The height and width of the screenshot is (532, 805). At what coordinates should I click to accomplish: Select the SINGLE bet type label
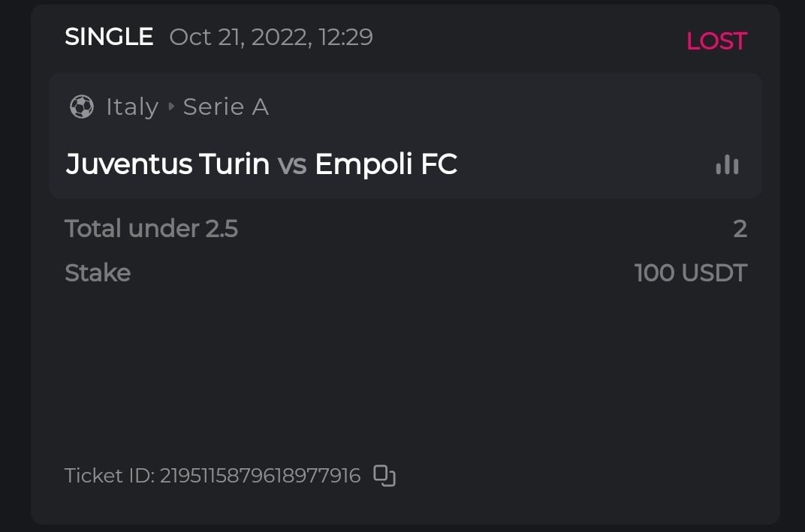click(x=109, y=37)
